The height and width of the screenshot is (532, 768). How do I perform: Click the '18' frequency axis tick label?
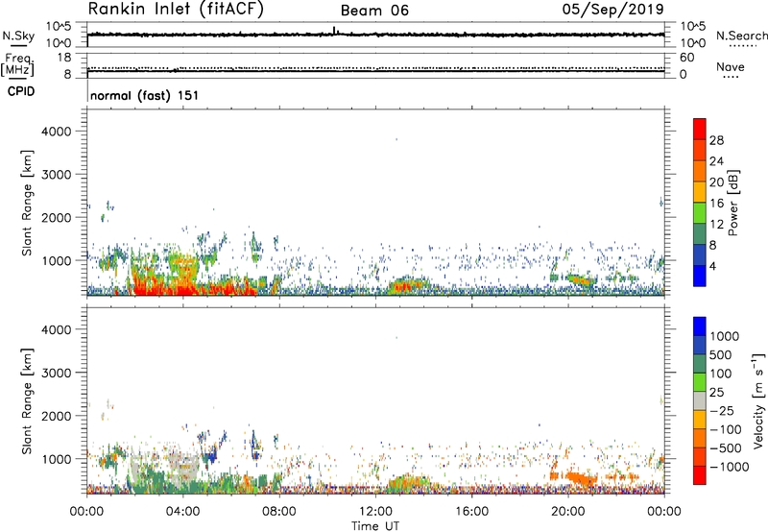(x=63, y=58)
